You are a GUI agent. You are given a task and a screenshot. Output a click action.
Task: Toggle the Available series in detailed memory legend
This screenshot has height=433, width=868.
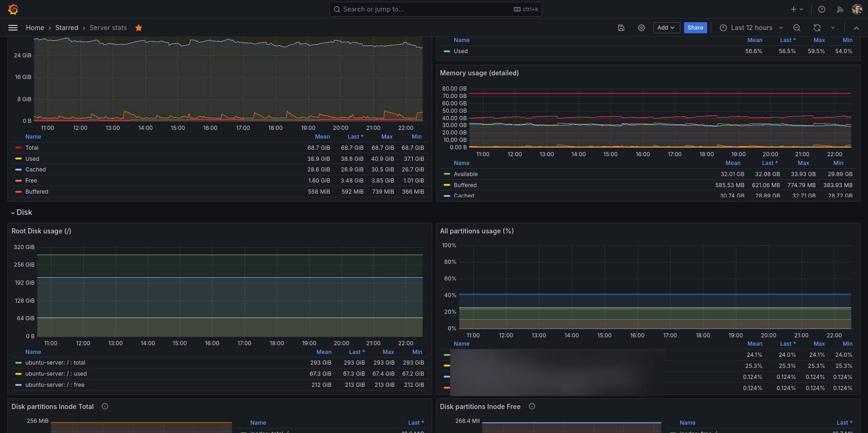coord(465,174)
